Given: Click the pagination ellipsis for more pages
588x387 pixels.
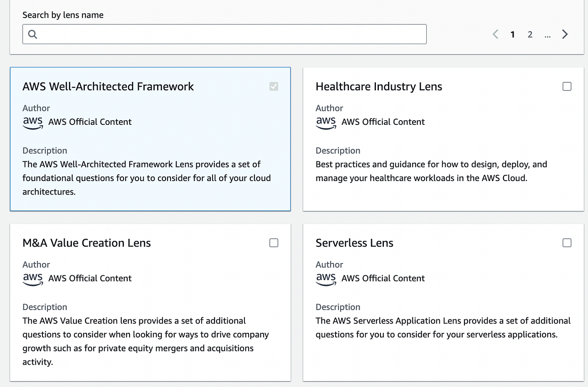Looking at the screenshot, I should pyautogui.click(x=547, y=35).
